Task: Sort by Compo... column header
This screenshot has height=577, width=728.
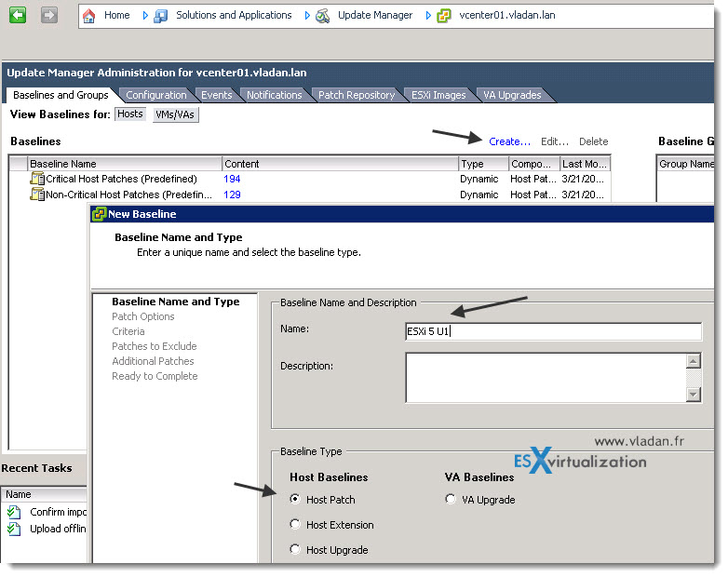Action: pos(534,164)
